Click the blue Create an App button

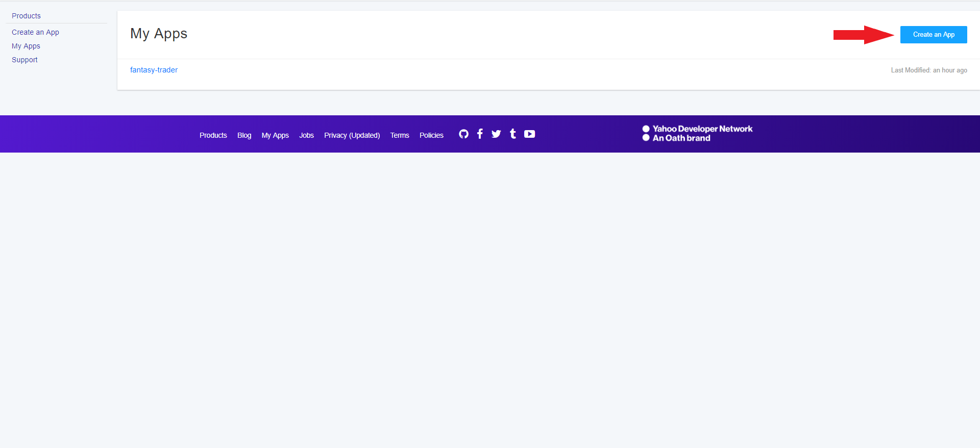[x=934, y=35]
